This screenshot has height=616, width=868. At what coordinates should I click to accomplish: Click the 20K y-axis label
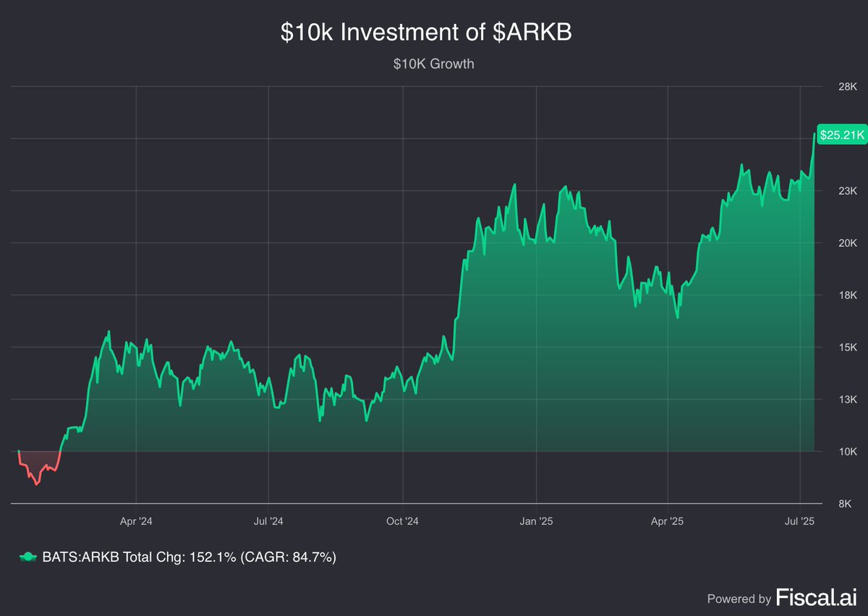click(847, 243)
